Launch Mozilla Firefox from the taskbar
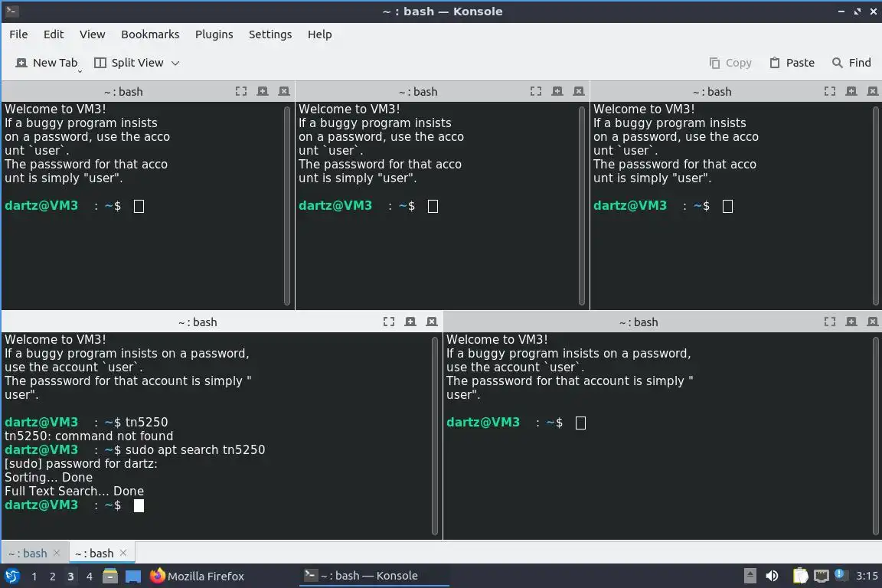Screen dimensions: 882x588 (197, 576)
